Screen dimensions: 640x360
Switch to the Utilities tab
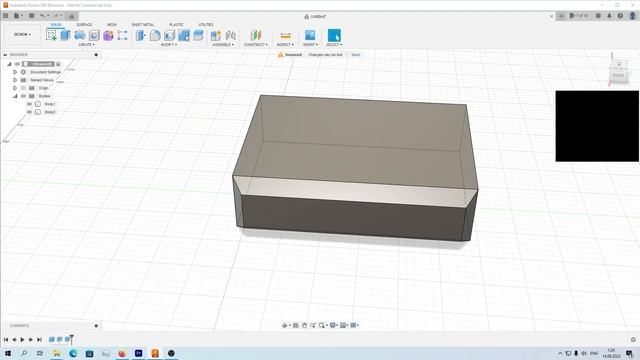pos(206,25)
